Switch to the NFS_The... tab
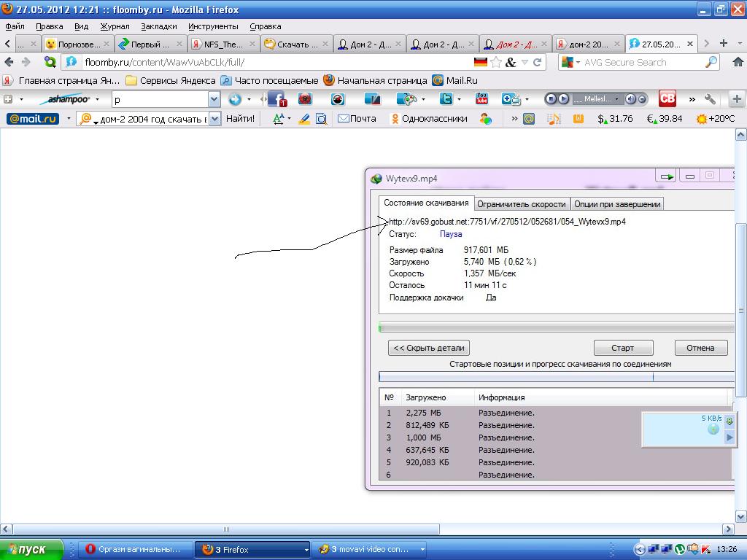The height and width of the screenshot is (560, 747). [x=224, y=44]
